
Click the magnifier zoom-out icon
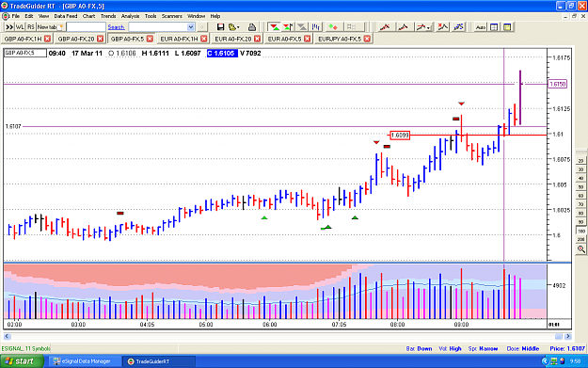580,249
